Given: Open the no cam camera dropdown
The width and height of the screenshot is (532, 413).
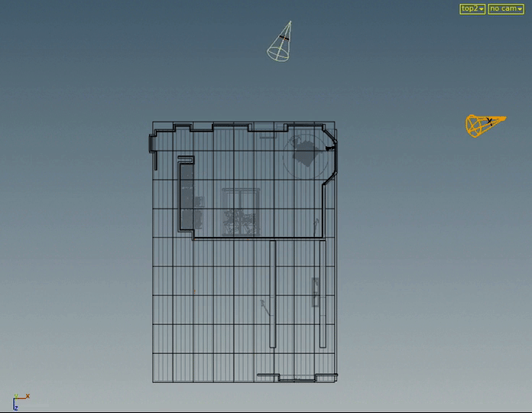Looking at the screenshot, I should click(x=505, y=8).
